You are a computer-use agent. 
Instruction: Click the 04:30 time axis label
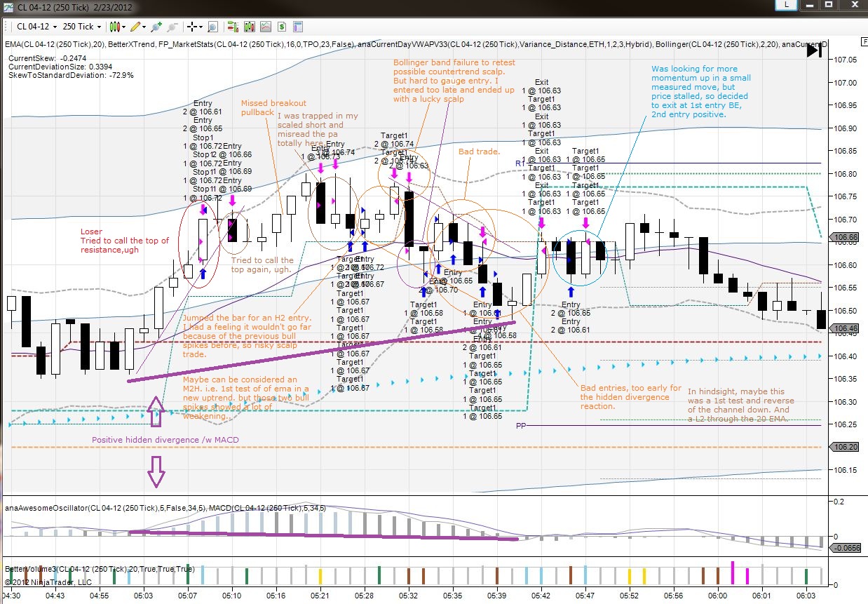tap(12, 595)
